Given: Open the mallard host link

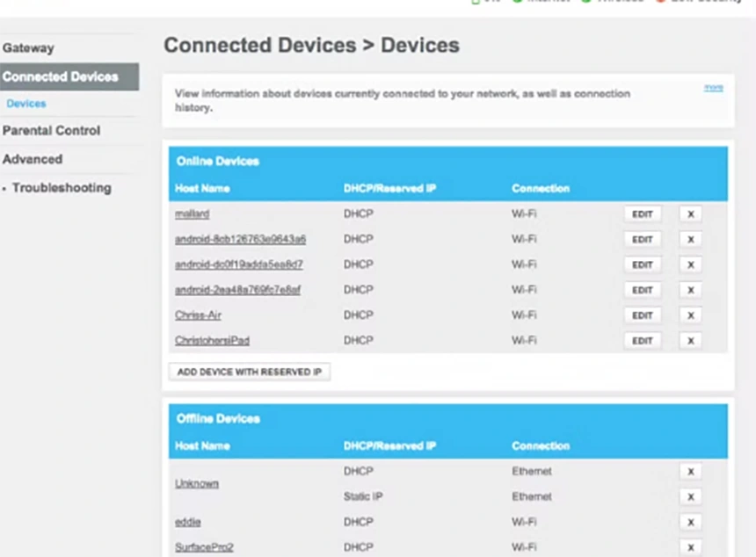Looking at the screenshot, I should click(x=192, y=214).
